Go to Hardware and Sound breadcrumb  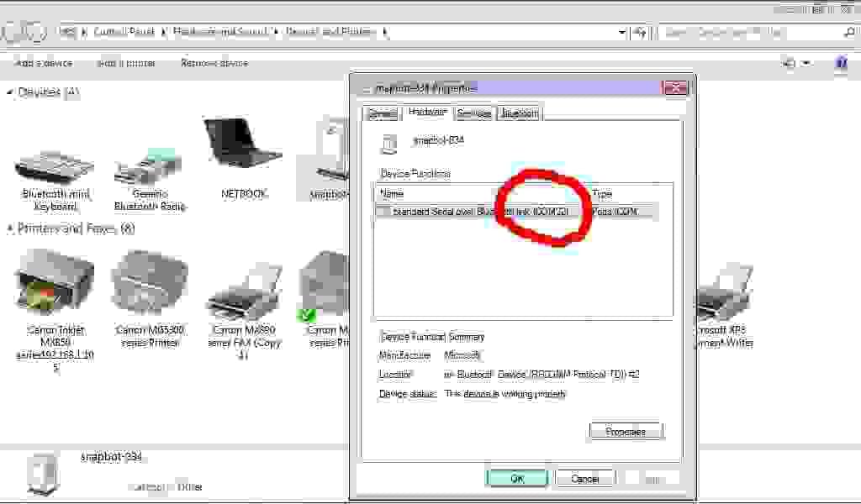click(219, 31)
